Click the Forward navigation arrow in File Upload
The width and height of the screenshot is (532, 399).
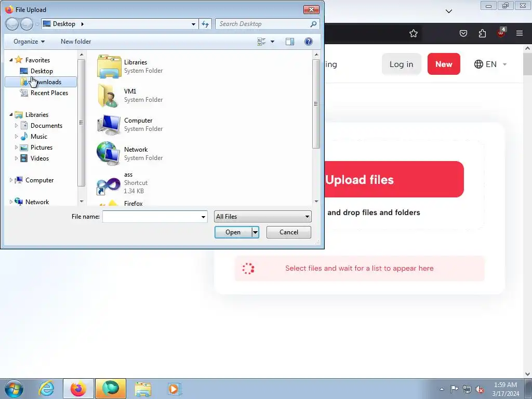[x=26, y=24]
